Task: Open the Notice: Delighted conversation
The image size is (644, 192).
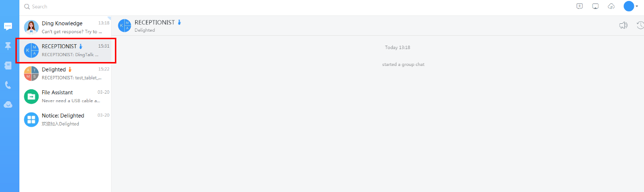Action: coord(65,120)
